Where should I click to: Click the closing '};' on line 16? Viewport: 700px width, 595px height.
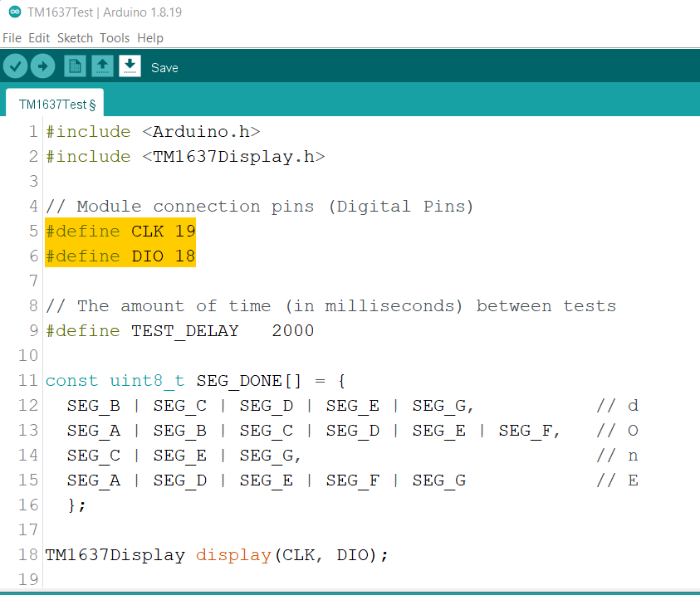click(76, 505)
